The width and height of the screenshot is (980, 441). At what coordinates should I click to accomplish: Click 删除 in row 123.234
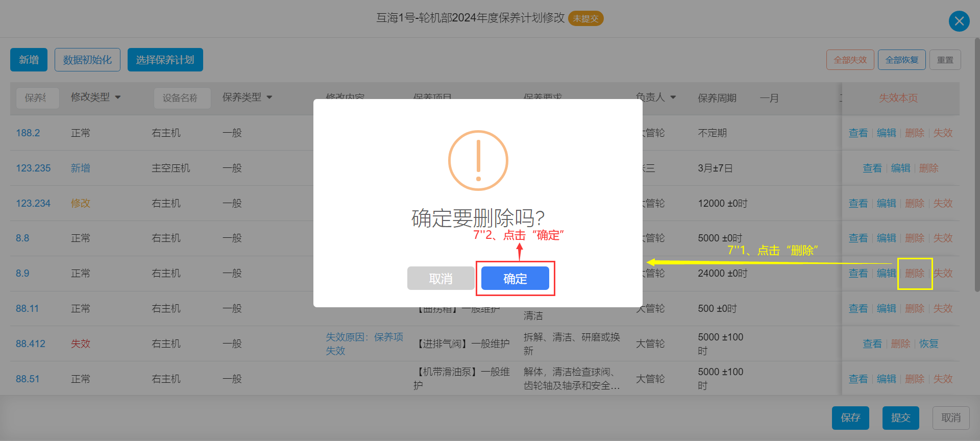pos(915,203)
